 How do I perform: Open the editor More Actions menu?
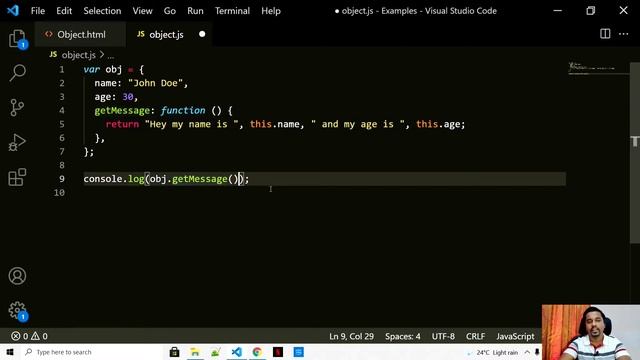(624, 34)
